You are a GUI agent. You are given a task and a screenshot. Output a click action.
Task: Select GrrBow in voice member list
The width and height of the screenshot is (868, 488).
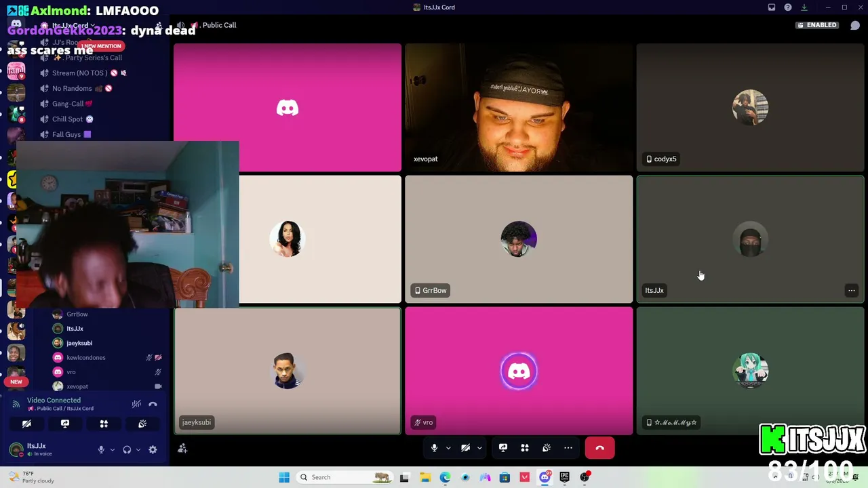[x=108, y=314]
